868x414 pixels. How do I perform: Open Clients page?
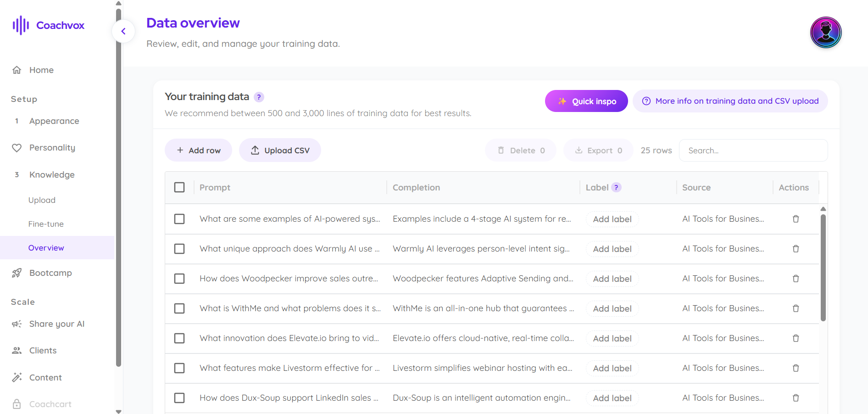click(x=43, y=351)
